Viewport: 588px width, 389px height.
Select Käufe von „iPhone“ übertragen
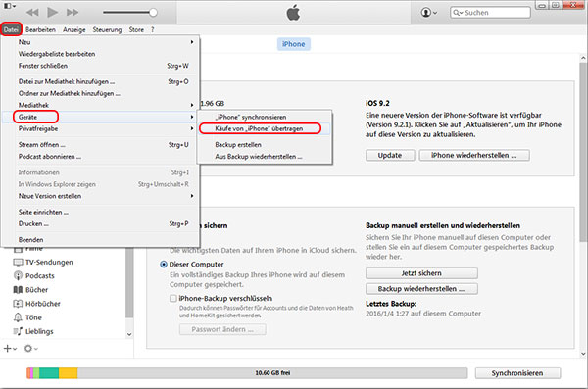click(x=265, y=128)
